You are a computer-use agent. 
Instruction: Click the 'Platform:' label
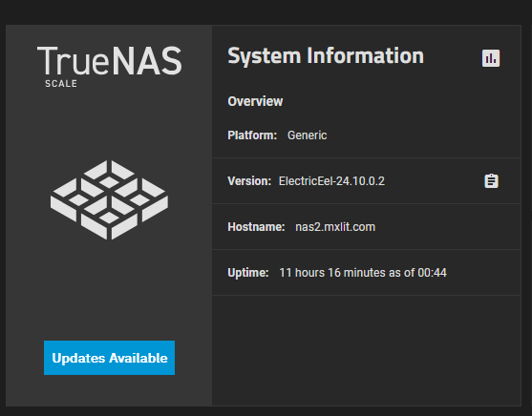pyautogui.click(x=252, y=135)
